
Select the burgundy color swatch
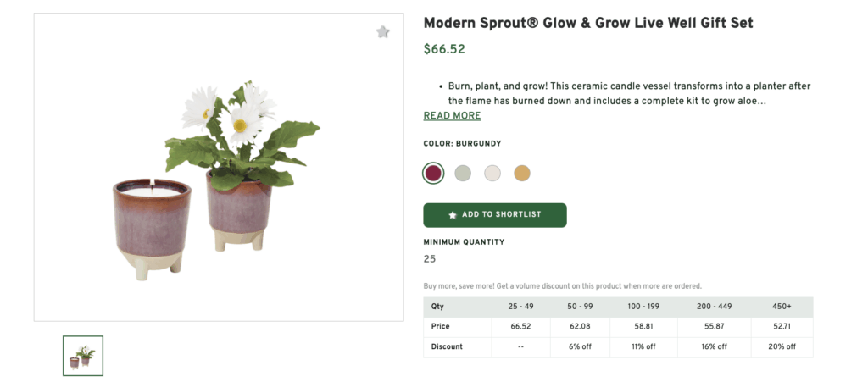click(x=433, y=174)
